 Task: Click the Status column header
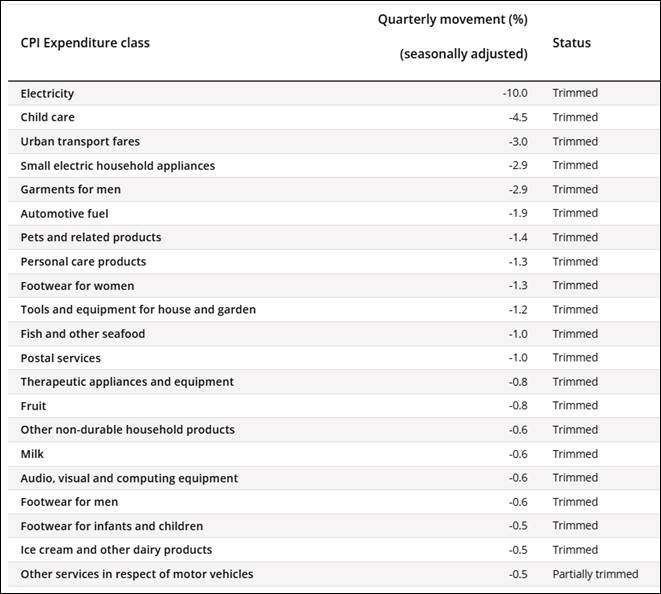(571, 43)
